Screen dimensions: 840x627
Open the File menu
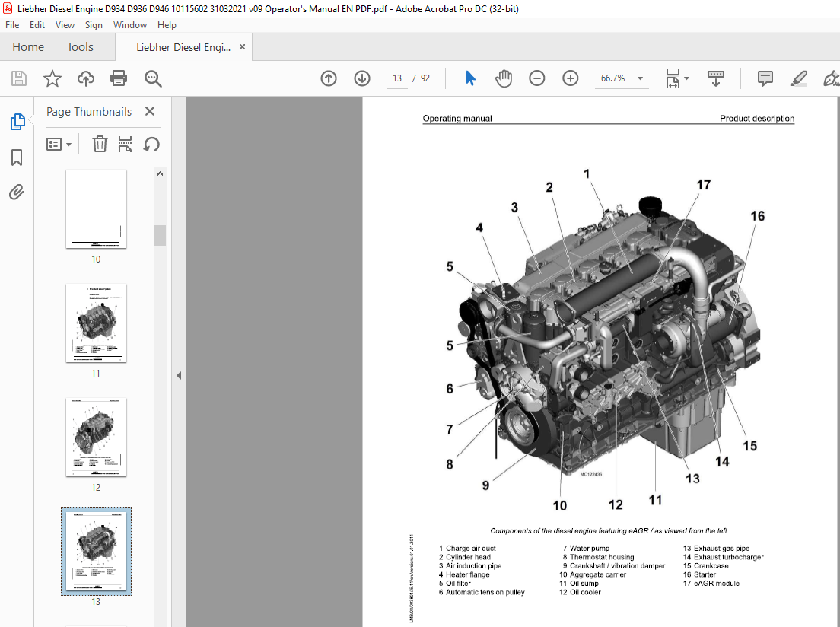tap(12, 25)
